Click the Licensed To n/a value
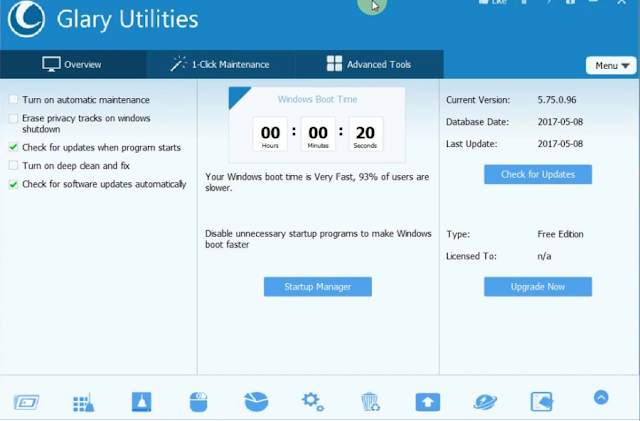Screen dimensions: 640x421 (544, 256)
